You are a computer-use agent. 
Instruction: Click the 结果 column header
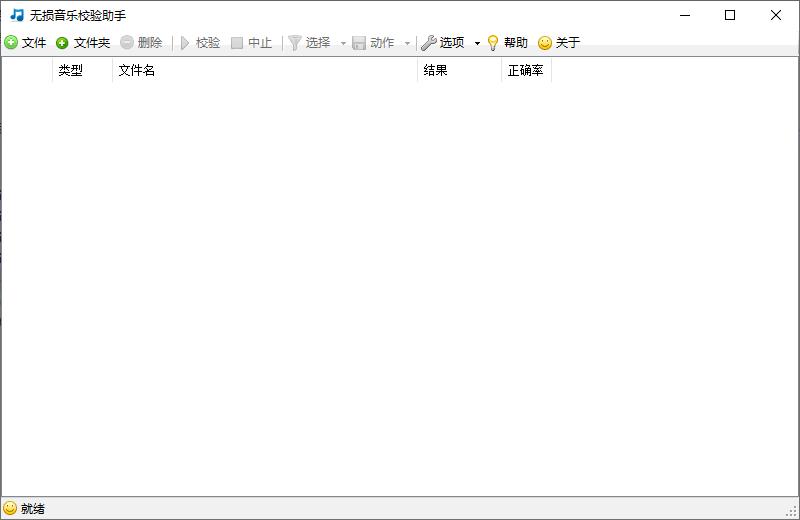pos(460,70)
